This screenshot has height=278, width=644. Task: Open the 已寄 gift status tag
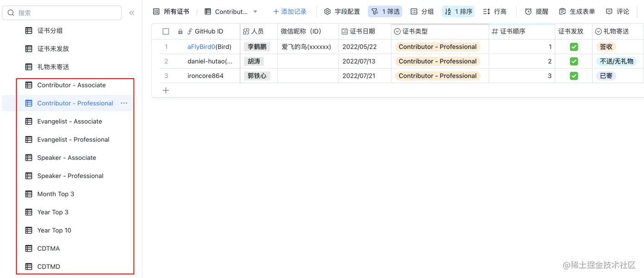coord(606,76)
